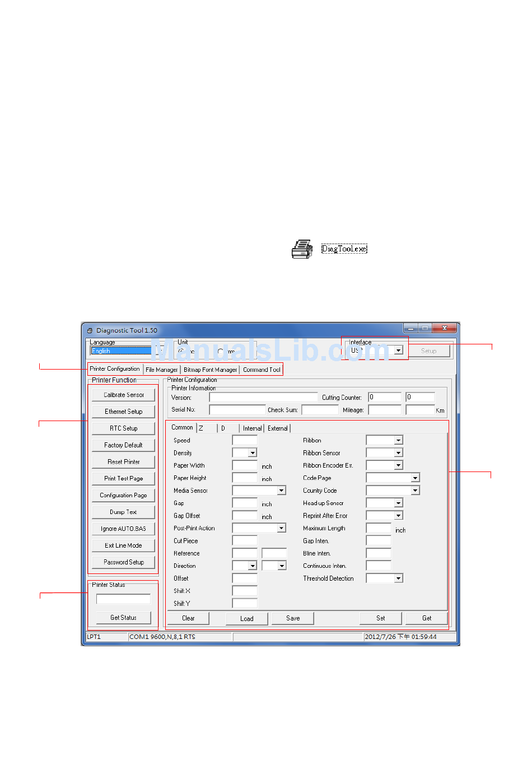Screen dimensions: 532x761
Task: Open the Code Page dropdown
Action: 416,478
